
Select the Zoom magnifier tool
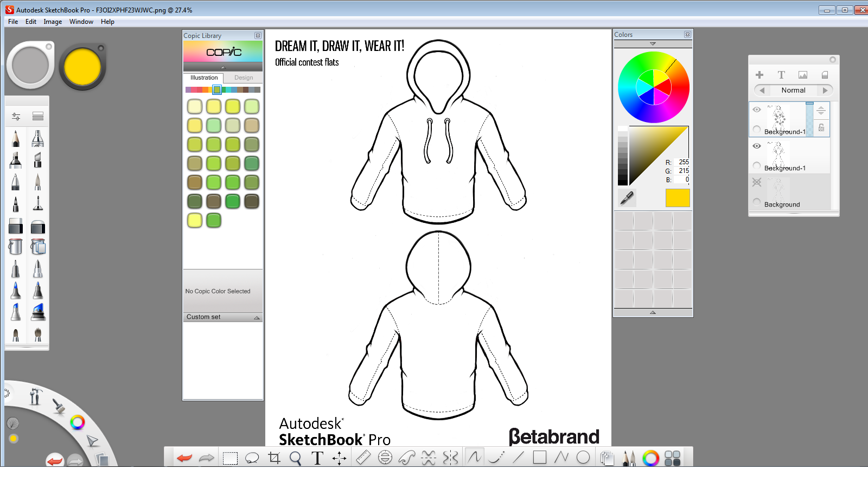[x=296, y=458]
